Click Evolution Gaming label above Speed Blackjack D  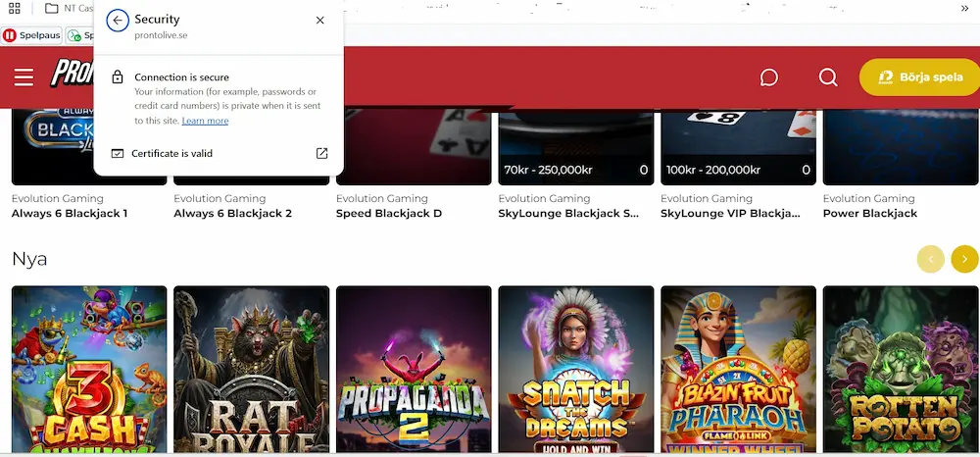(382, 198)
